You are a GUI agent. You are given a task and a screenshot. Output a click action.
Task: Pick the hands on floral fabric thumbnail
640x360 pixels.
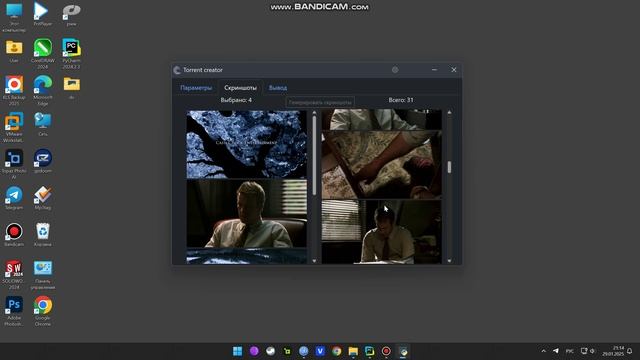coord(382,164)
